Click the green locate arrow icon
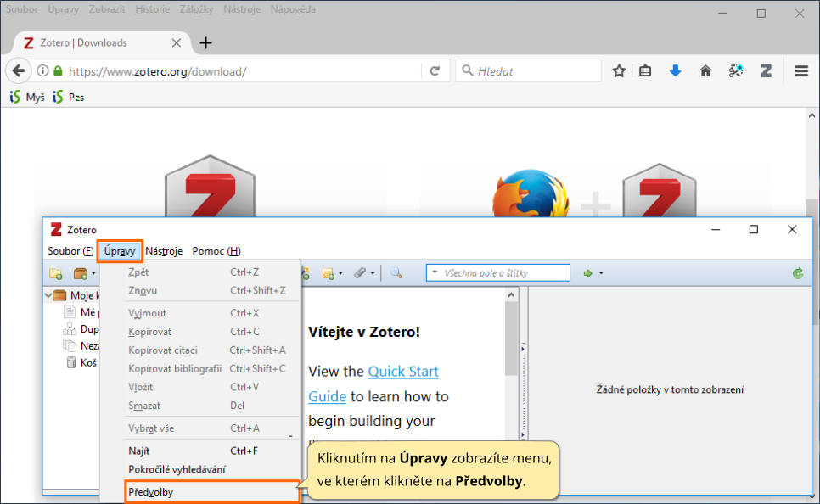Image resolution: width=820 pixels, height=504 pixels. coord(587,273)
